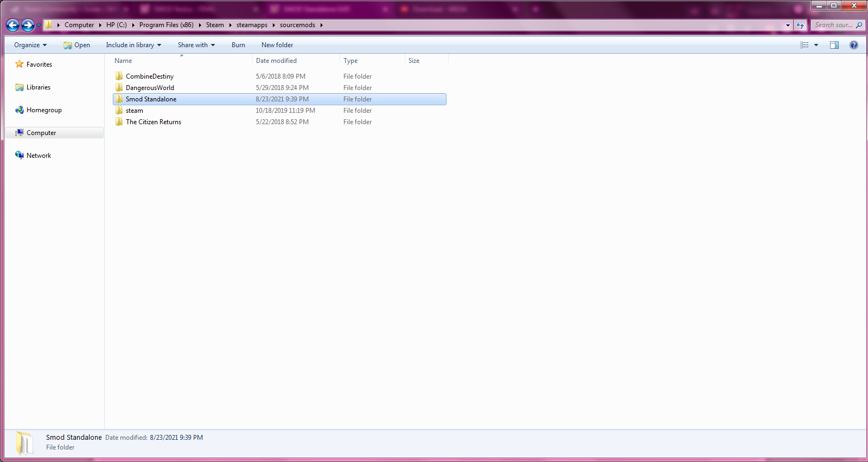Screen dimensions: 868x462
Task: Expand the arrow after Steam breadcrumb
Action: (x=230, y=25)
